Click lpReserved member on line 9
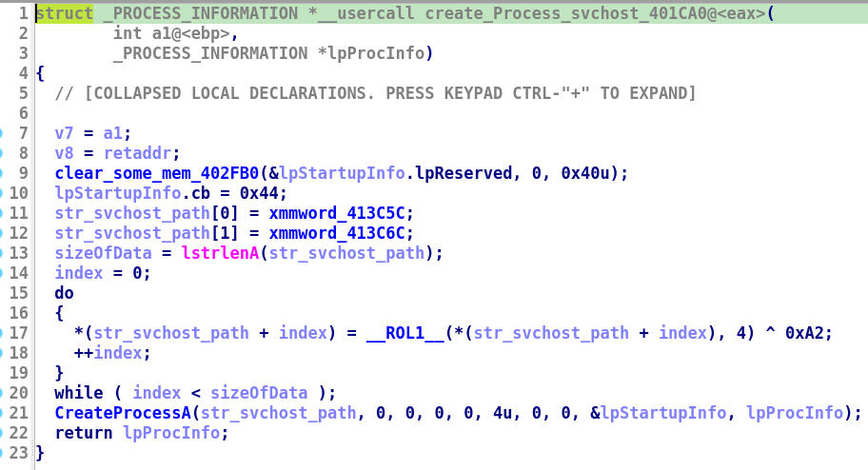The width and height of the screenshot is (868, 470). coord(464,173)
